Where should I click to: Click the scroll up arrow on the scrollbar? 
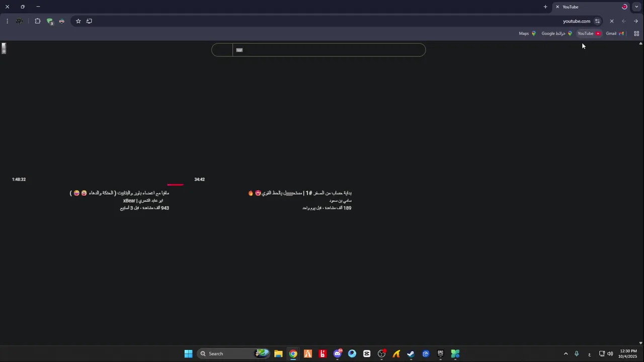(640, 44)
